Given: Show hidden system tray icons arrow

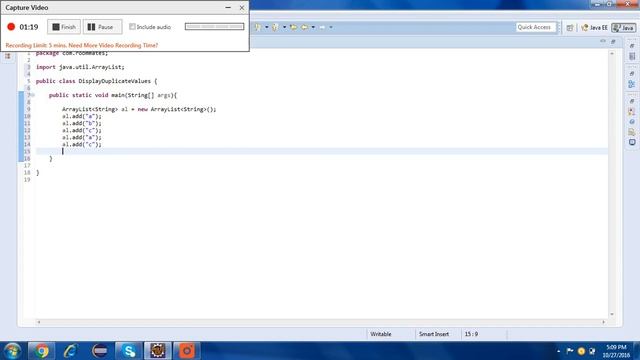Looking at the screenshot, I should click(558, 351).
